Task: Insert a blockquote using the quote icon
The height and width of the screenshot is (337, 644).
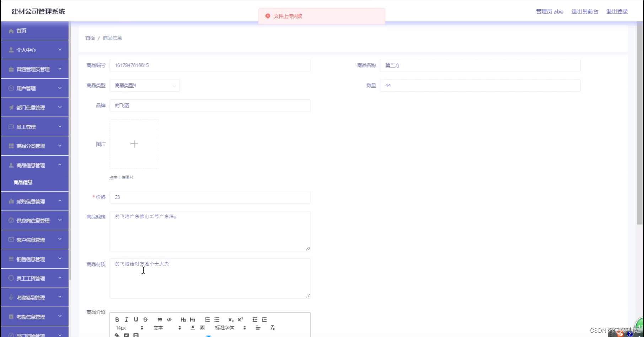Action: (x=160, y=320)
